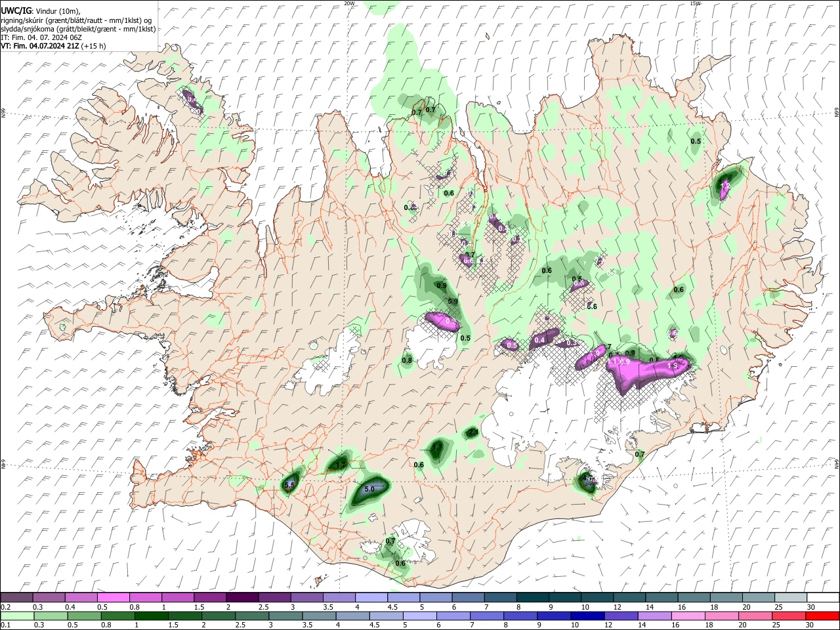Pick the bright pink 0.5 snow legend swatch
Screen dimensions: 840x630
114,597
